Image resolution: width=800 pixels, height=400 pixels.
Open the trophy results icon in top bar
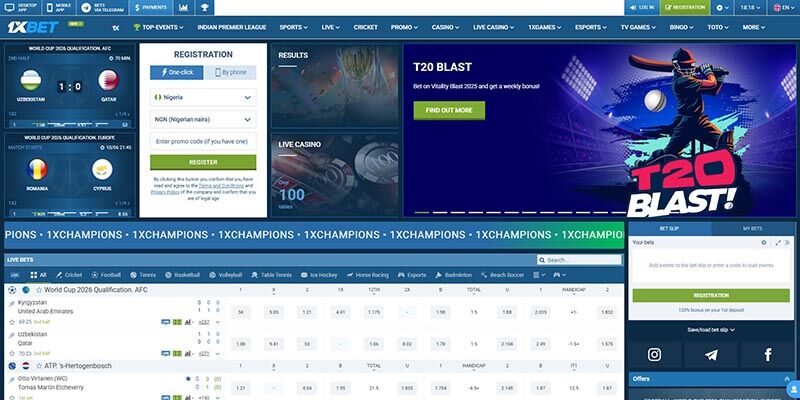coord(205,8)
